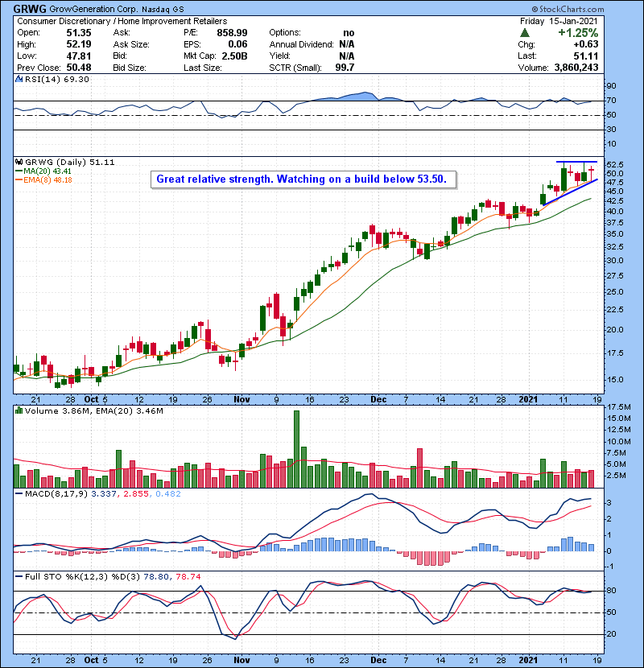Click the SCTR (Small) value 99.7

(345, 68)
